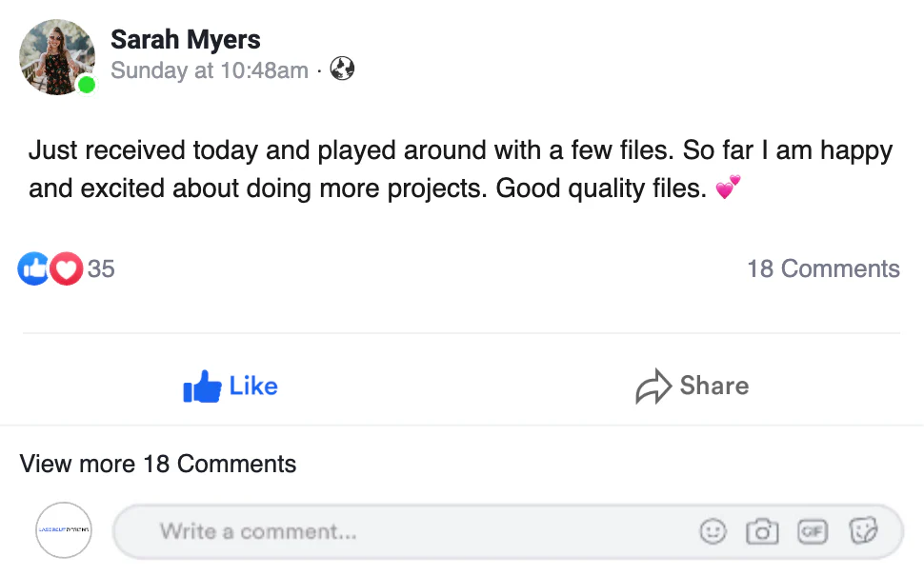
Task: Click the blue thumbs-up reaction icon
Action: [33, 269]
